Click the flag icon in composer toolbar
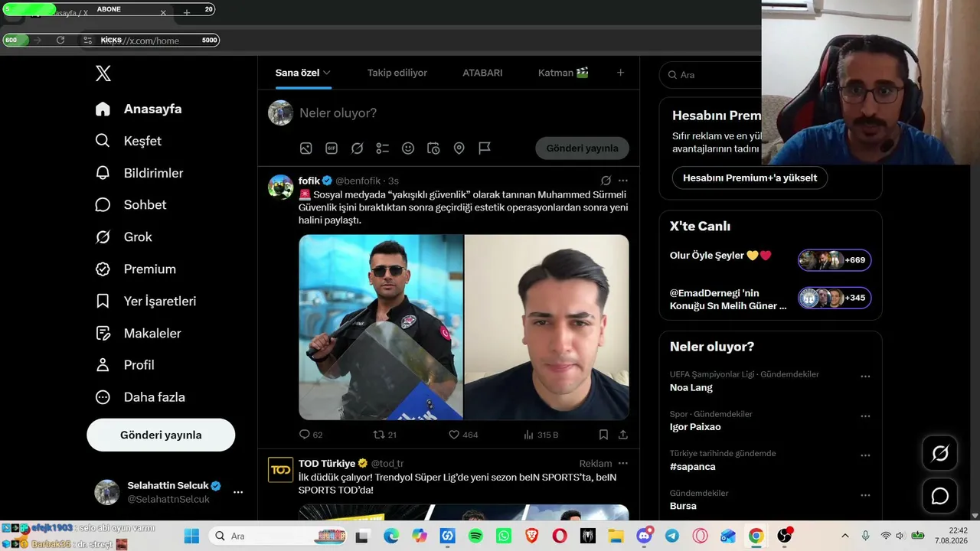Image resolution: width=980 pixels, height=551 pixels. tap(485, 148)
